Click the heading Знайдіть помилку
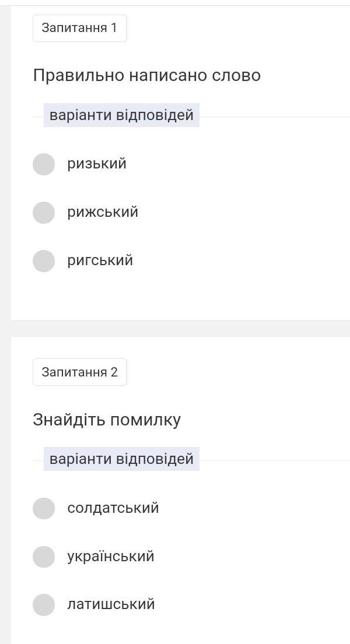This screenshot has width=350, height=644. coord(107,420)
